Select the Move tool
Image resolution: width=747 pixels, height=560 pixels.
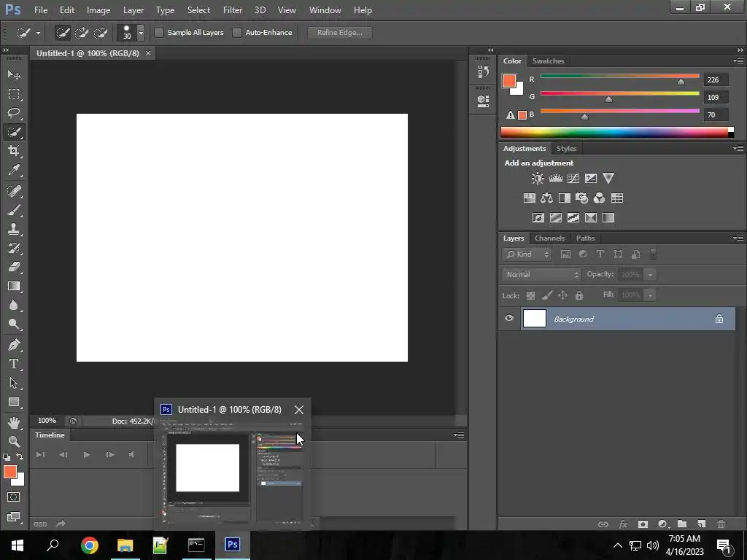tap(14, 75)
